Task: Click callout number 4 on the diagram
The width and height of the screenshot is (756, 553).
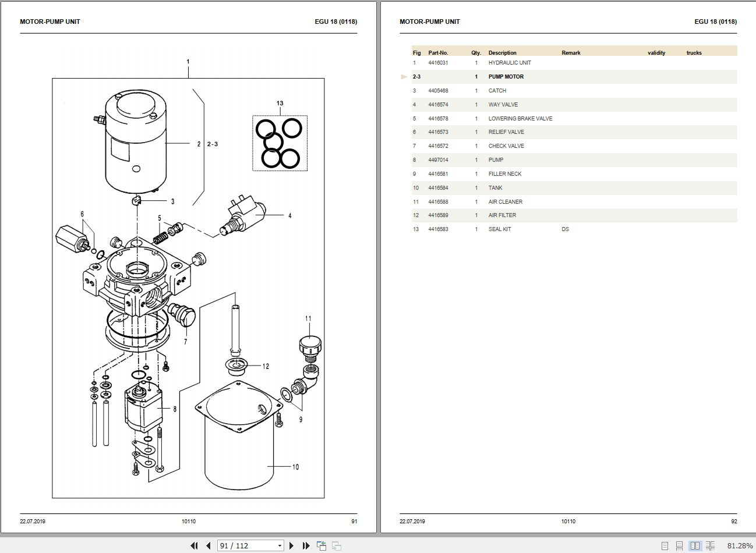Action: pos(289,215)
